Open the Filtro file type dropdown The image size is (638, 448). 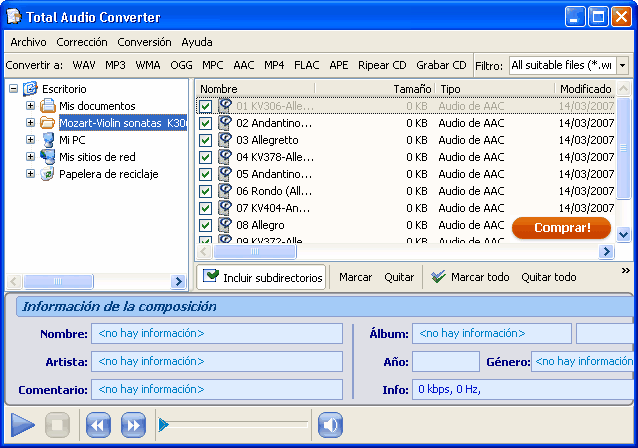click(623, 65)
